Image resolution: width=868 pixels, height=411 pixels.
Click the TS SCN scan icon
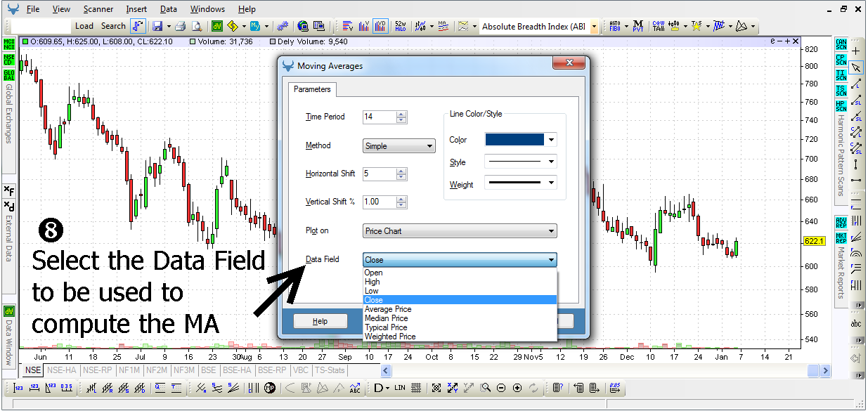841,91
